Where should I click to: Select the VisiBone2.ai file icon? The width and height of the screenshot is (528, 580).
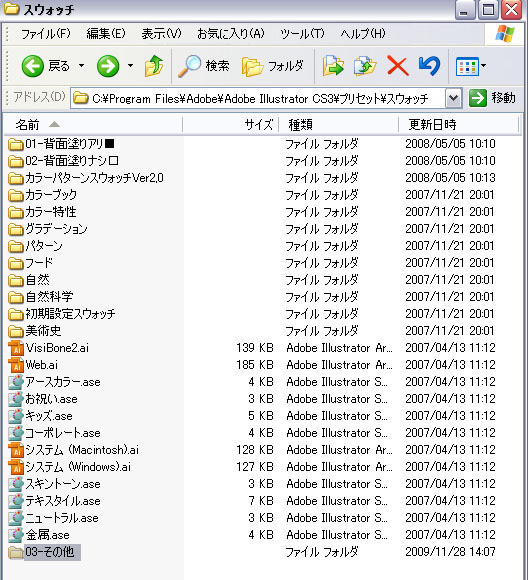tap(16, 348)
